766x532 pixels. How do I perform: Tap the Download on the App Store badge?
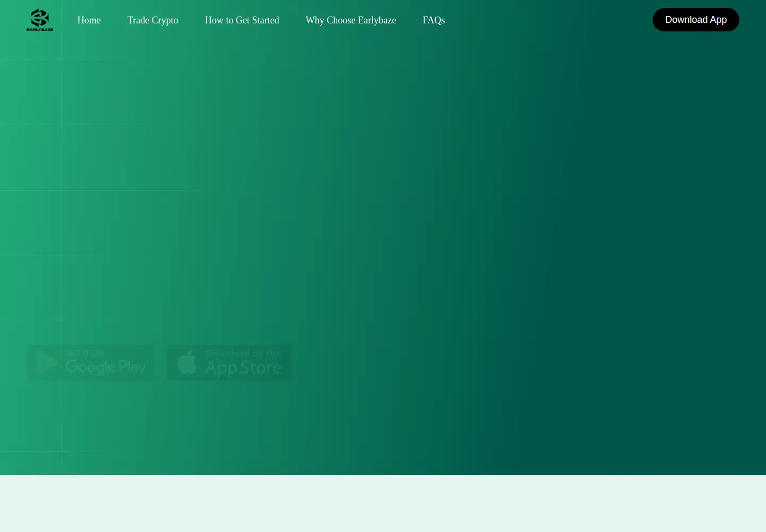(x=229, y=363)
